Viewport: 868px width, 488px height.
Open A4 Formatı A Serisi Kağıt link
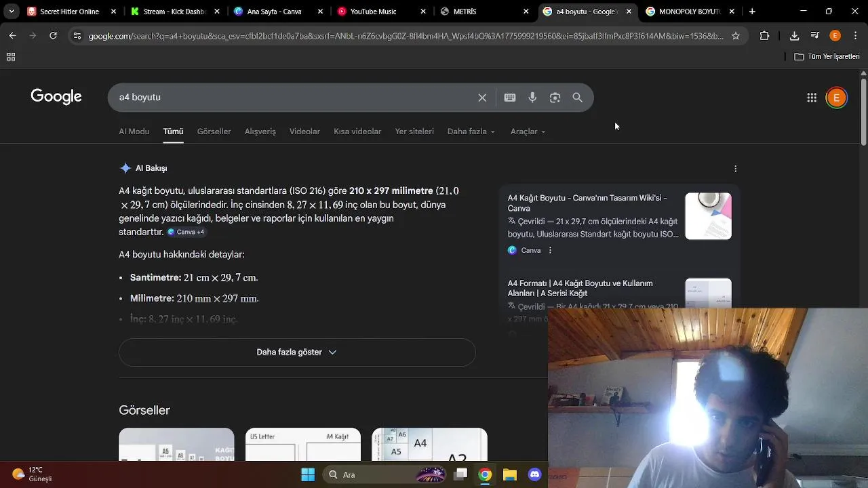[x=580, y=288]
